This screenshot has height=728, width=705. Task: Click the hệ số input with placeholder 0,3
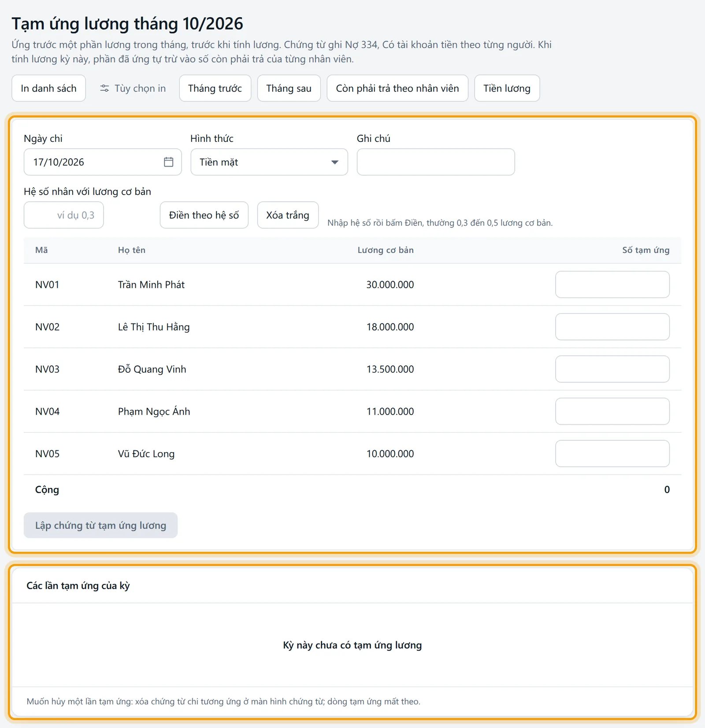click(63, 215)
